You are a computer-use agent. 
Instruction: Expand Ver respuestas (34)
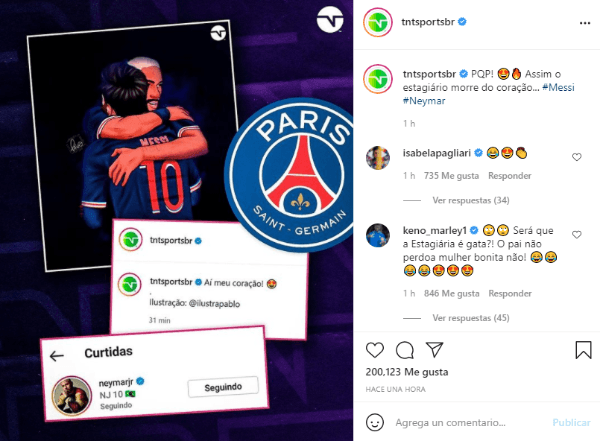click(471, 200)
